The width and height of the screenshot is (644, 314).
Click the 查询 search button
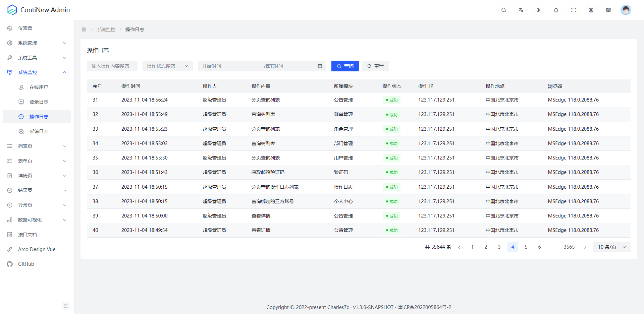[x=345, y=66]
